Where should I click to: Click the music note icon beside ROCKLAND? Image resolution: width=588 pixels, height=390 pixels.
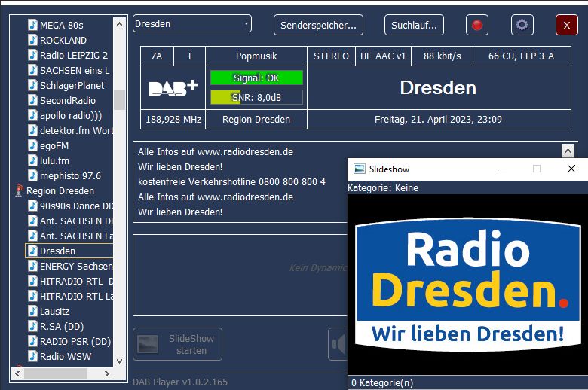(x=32, y=40)
